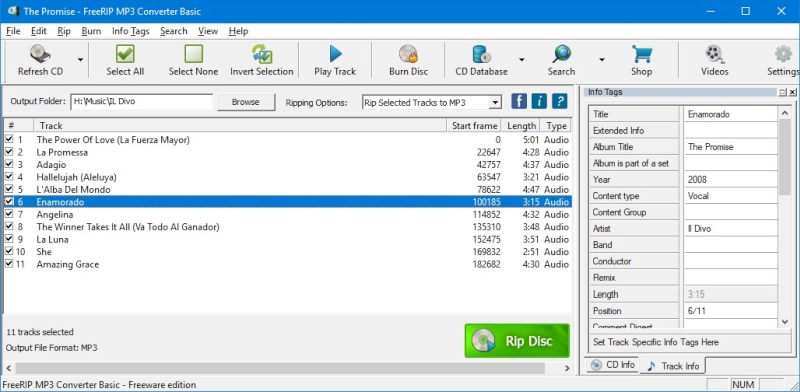Viewport: 800px width, 392px height.
Task: Uncheck track 8 The Winner Takes It All
Action: tap(9, 227)
